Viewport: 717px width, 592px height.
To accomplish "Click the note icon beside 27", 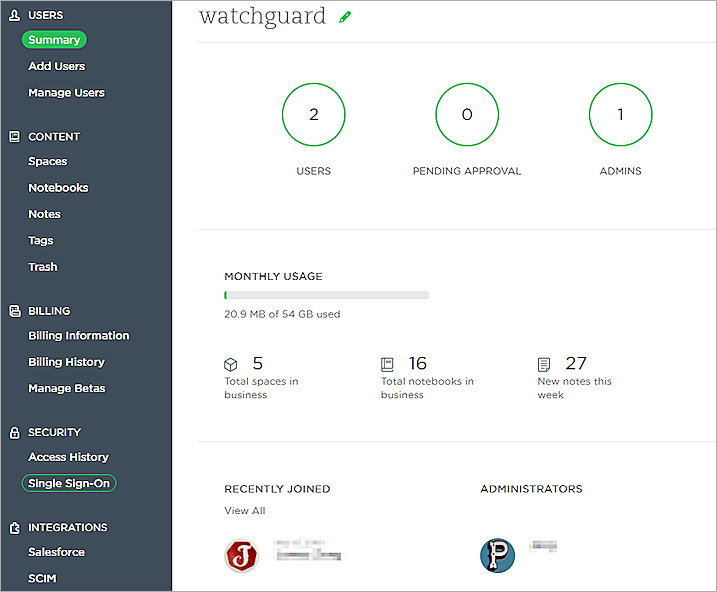I will click(544, 364).
